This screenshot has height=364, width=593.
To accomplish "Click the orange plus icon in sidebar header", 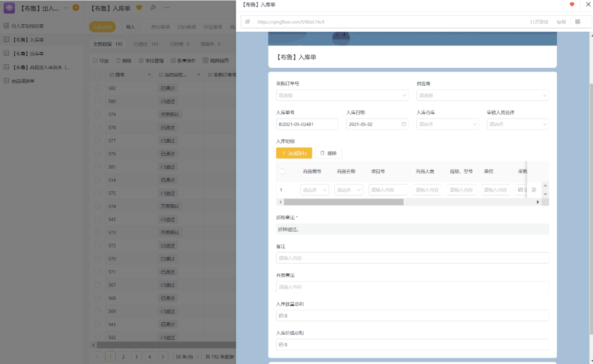I will tap(76, 8).
